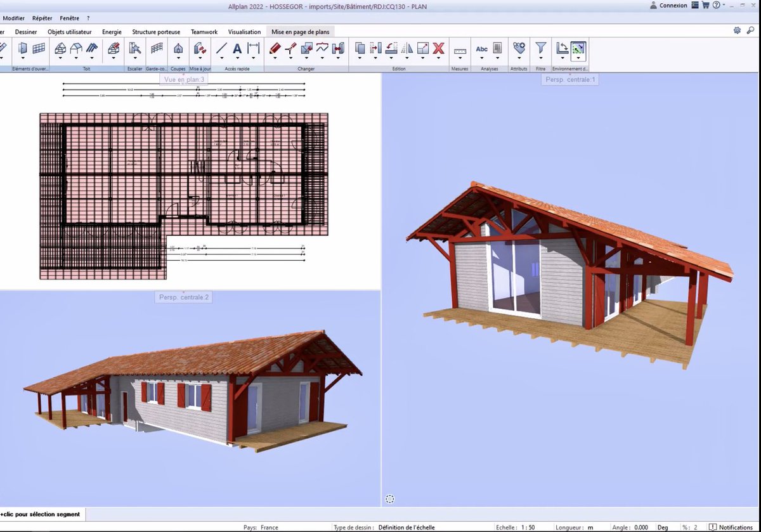Click the Rotate icon in Edition group

[x=391, y=48]
